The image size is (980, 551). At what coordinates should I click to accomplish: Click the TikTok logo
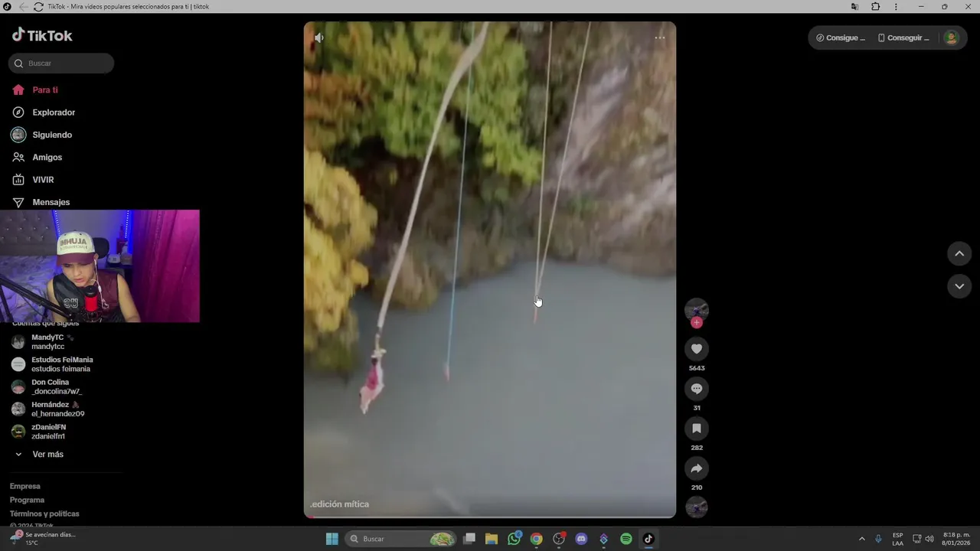coord(42,35)
